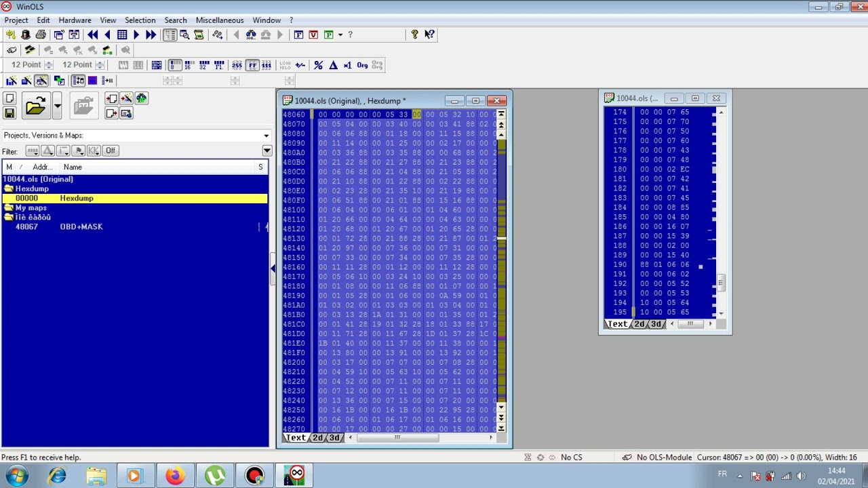Click the binoculars find icon
Screen dimensions: 868x488
click(x=251, y=35)
